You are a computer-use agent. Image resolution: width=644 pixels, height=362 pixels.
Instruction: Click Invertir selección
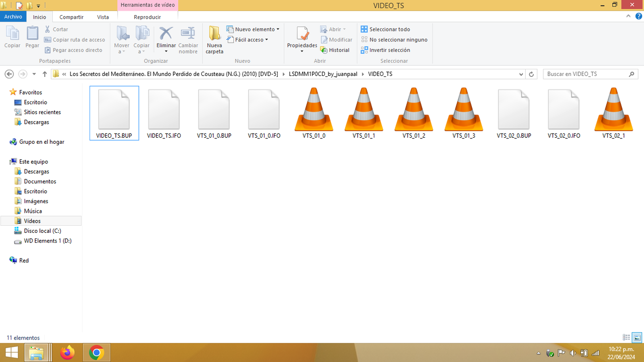point(385,50)
